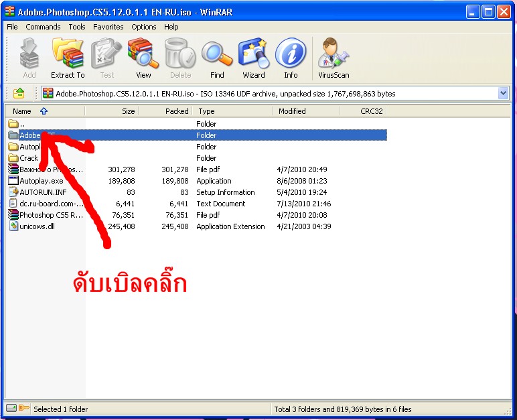This screenshot has width=517, height=420.
Task: Minimize the WinRAR window
Action: pos(473,12)
